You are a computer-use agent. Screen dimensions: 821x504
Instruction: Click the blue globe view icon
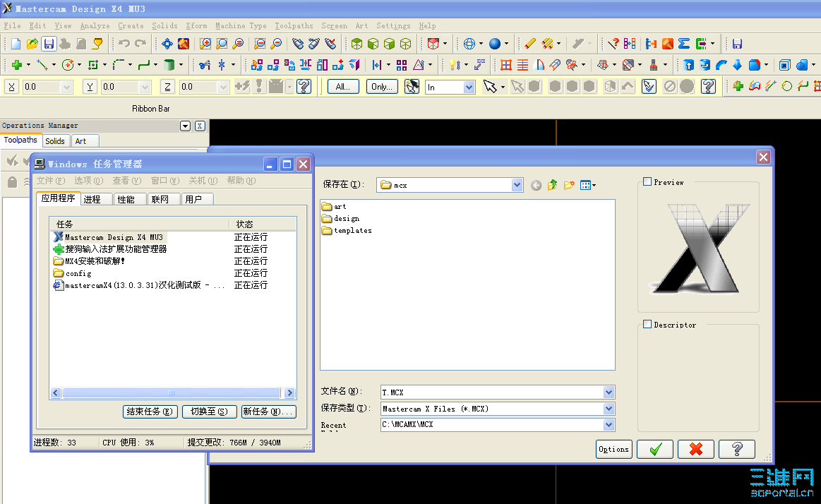point(469,44)
